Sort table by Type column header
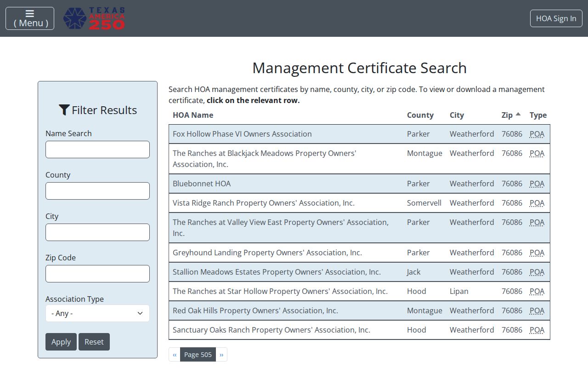588x368 pixels. coord(538,115)
